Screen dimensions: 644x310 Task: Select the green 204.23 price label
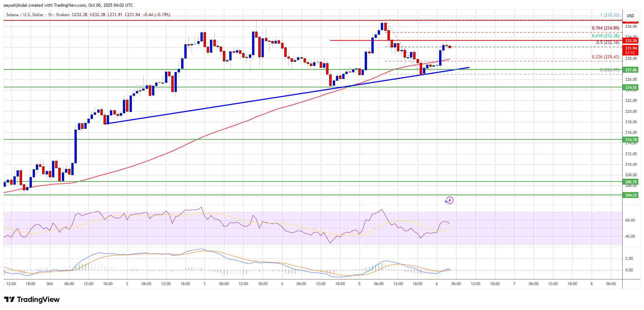point(631,195)
